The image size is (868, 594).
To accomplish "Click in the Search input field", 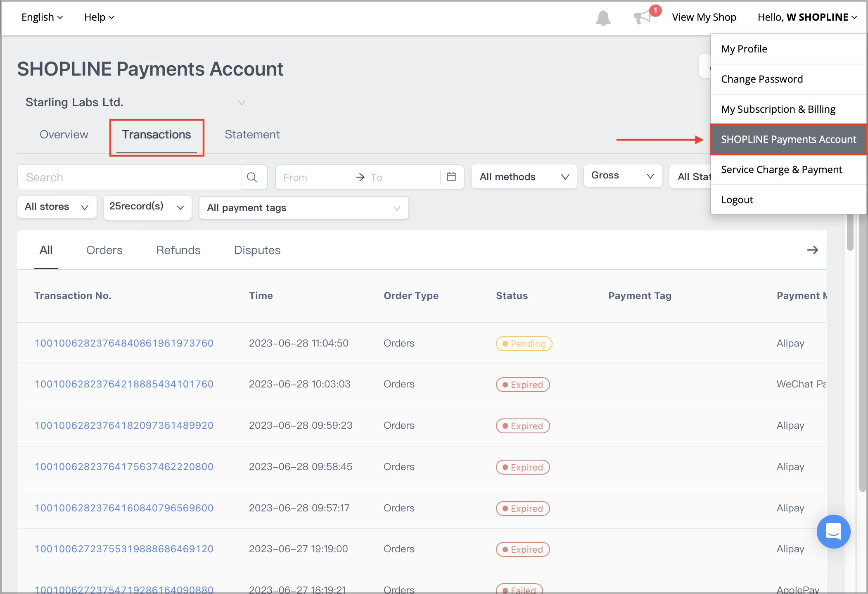I will [130, 177].
